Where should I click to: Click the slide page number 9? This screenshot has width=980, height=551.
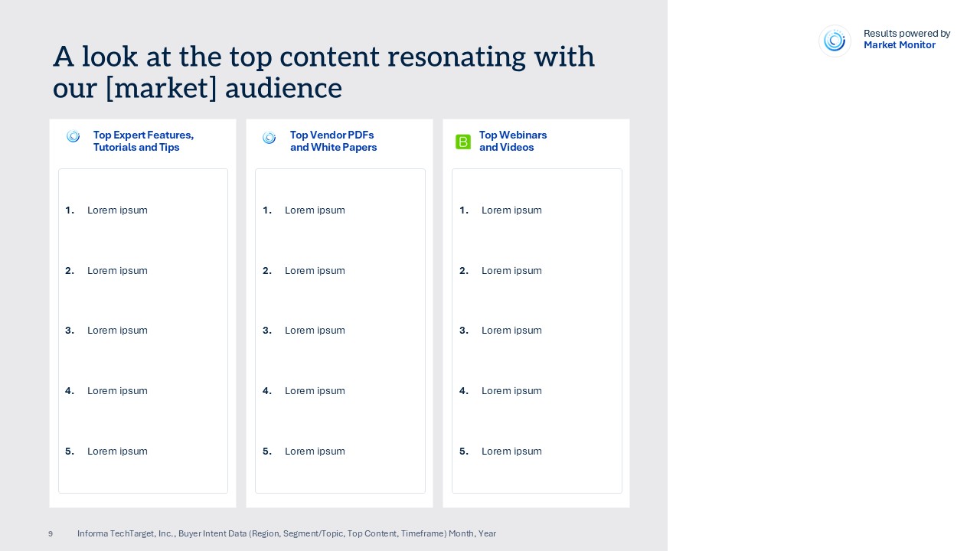(x=51, y=533)
